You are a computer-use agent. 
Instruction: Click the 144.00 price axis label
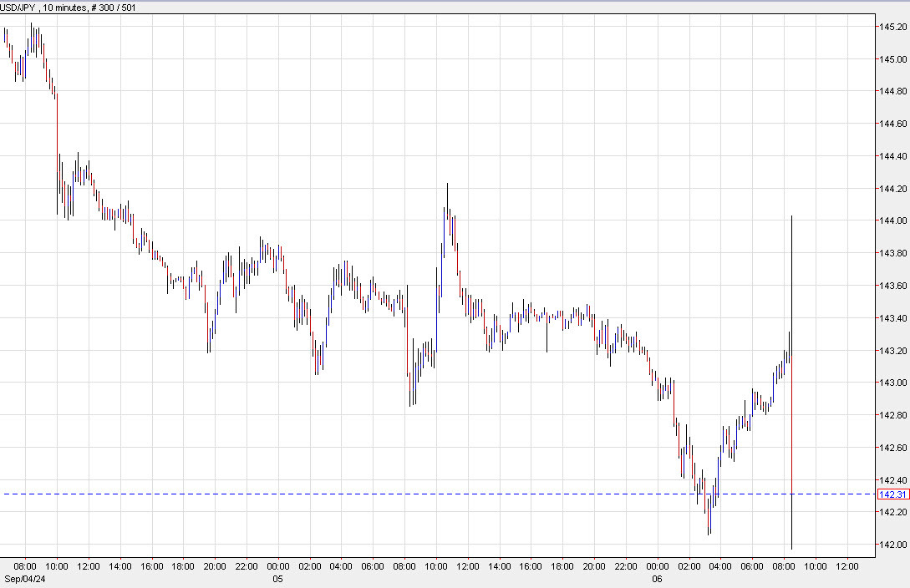(891, 220)
